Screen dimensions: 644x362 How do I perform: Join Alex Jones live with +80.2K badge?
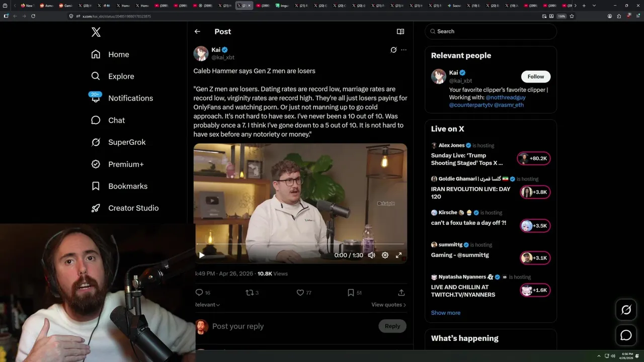(534, 158)
